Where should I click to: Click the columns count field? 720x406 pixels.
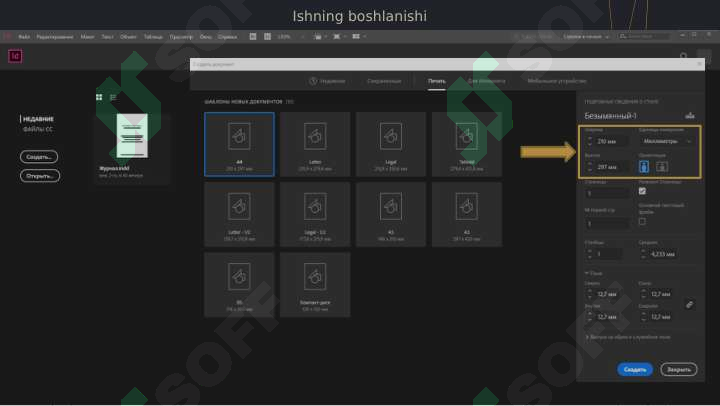(x=609, y=254)
